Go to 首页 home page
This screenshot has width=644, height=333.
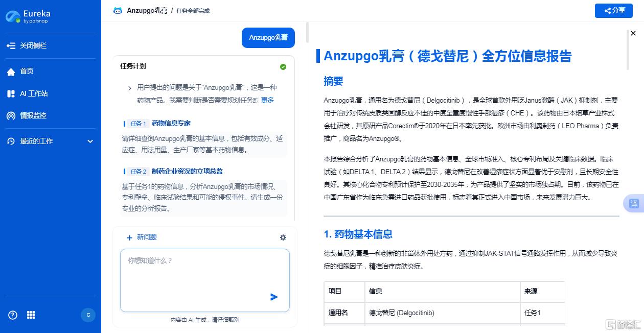click(x=20, y=72)
